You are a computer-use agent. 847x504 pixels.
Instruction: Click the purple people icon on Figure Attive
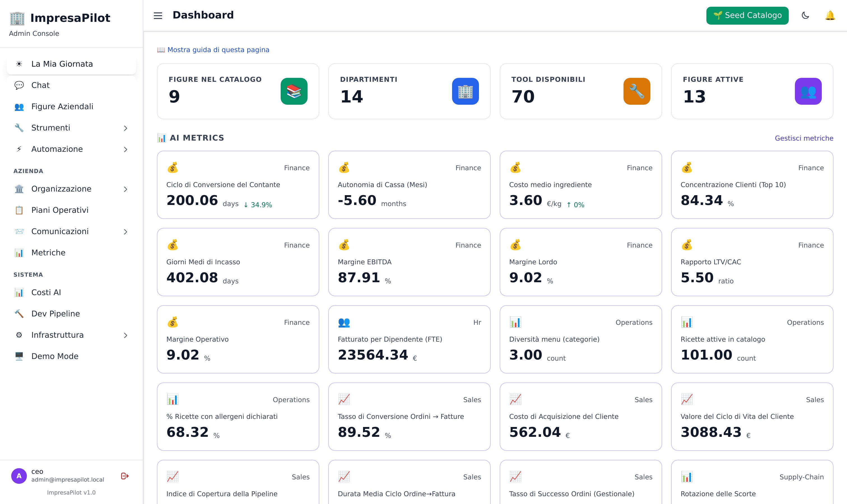click(808, 91)
